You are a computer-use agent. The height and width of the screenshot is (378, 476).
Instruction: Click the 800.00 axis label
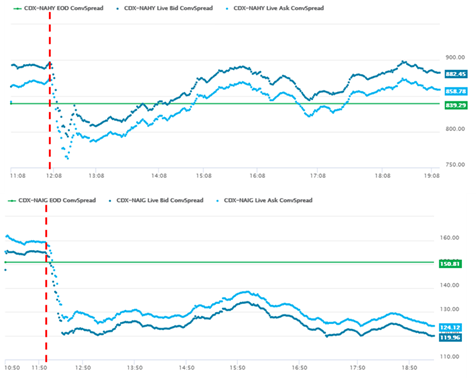click(455, 129)
